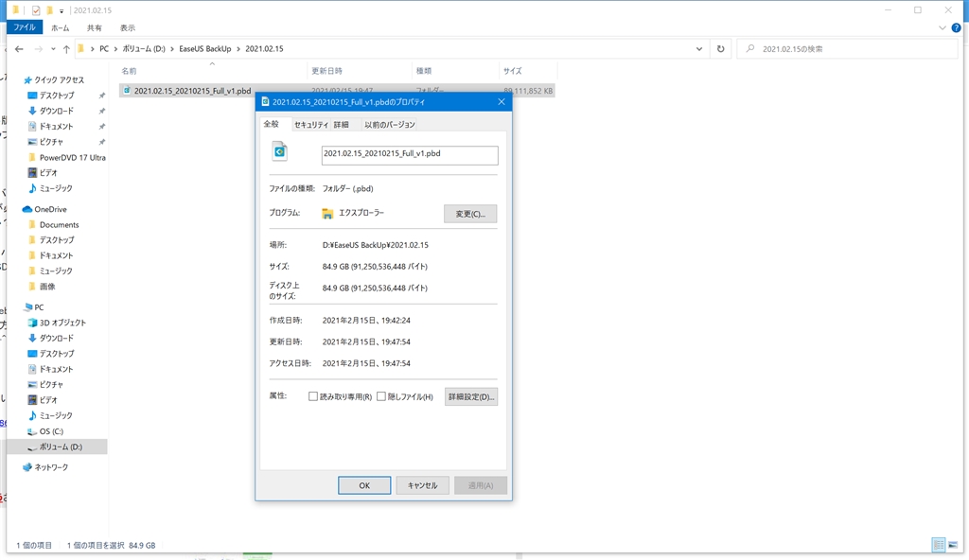
Task: Toggle 隠しファイル(H) checkbox
Action: click(x=381, y=396)
